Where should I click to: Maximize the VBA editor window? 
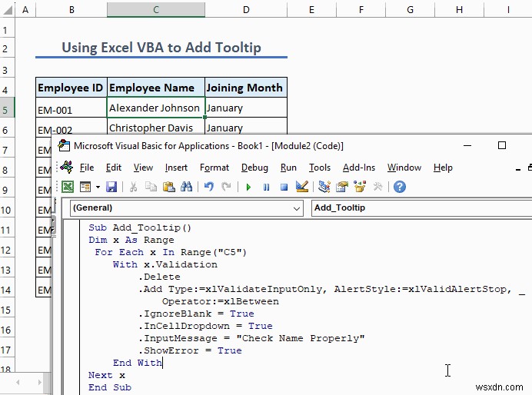(x=502, y=145)
